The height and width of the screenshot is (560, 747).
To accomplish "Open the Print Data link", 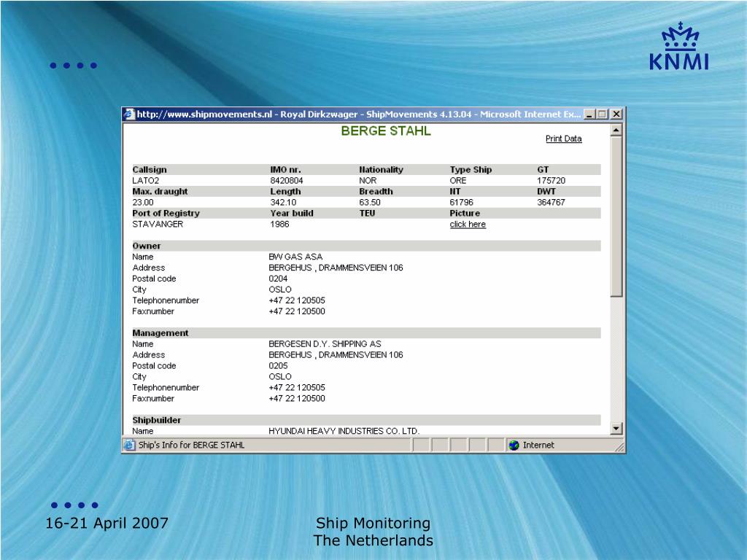I will click(564, 139).
